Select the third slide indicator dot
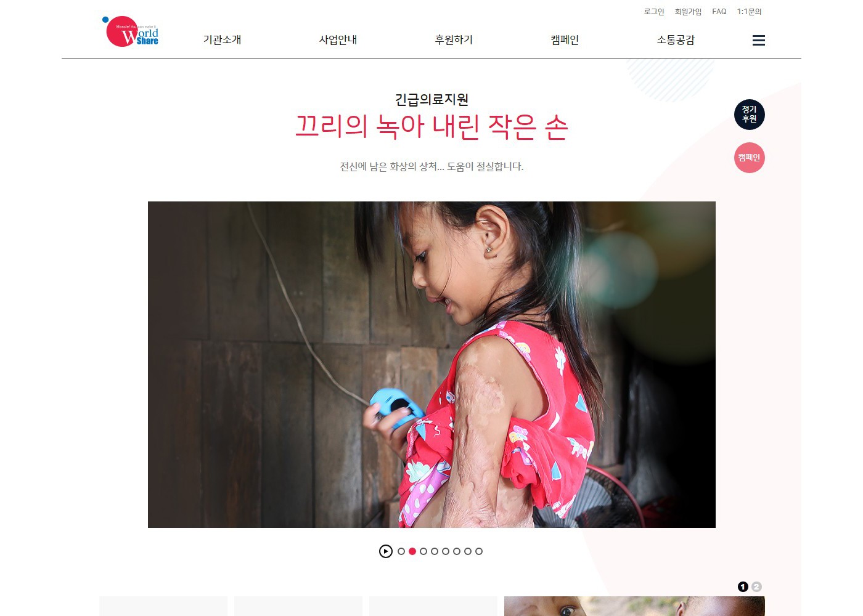Viewport: 863px width, 616px height. [x=423, y=551]
